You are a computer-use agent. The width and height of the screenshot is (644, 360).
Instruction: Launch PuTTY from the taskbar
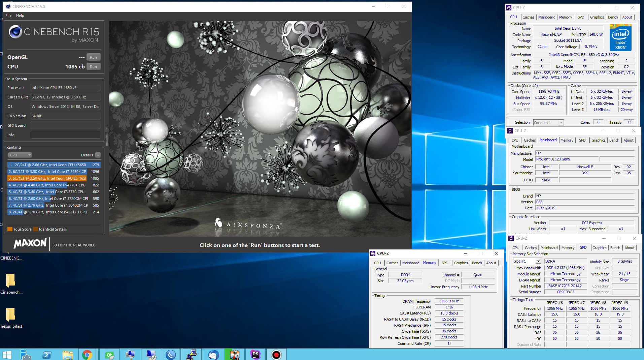click(192, 354)
